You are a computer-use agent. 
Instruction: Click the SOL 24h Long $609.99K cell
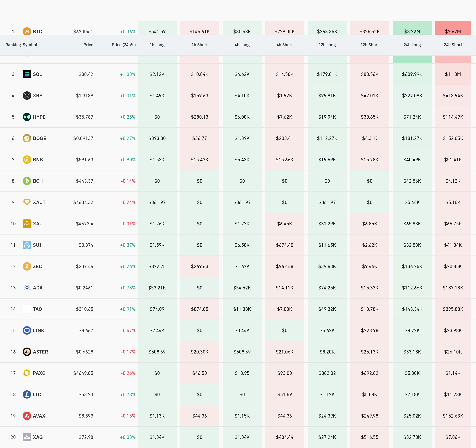tap(412, 74)
